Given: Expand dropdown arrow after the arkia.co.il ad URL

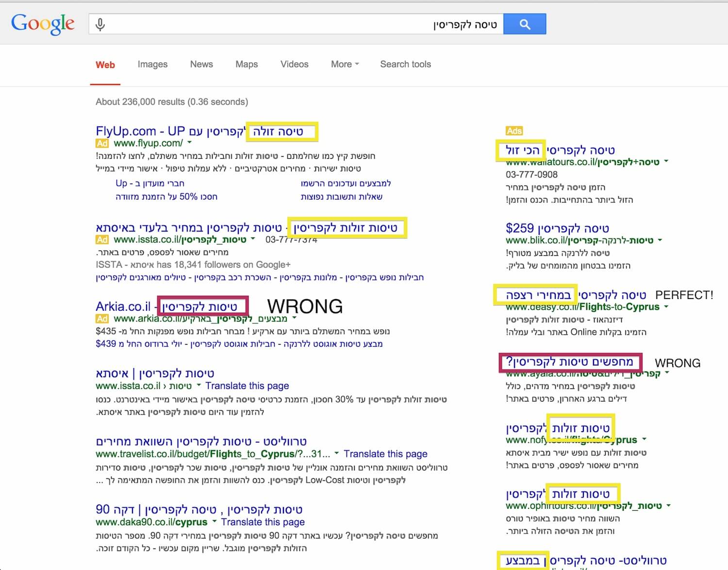Looking at the screenshot, I should coord(294,318).
